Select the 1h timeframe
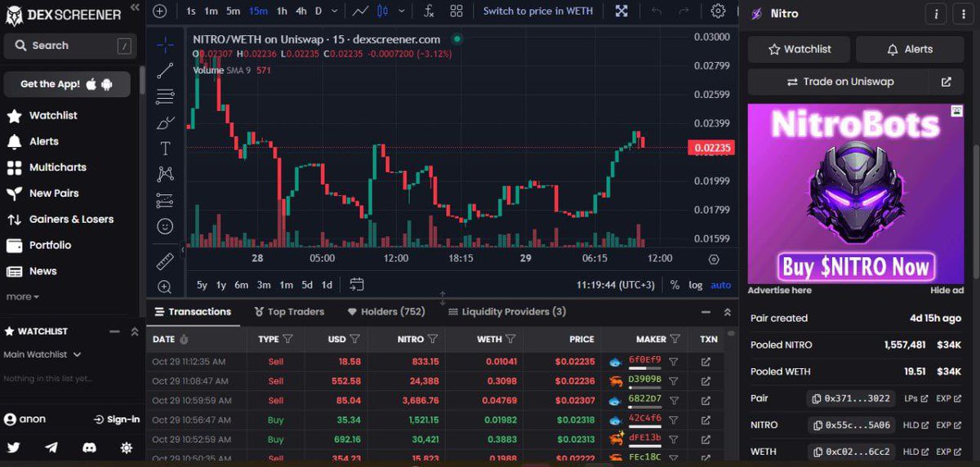 tap(282, 11)
